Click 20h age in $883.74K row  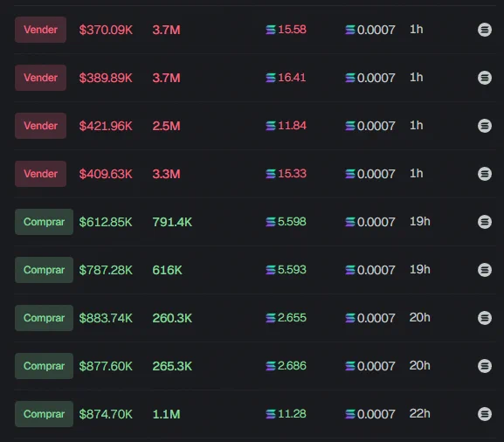pos(420,318)
